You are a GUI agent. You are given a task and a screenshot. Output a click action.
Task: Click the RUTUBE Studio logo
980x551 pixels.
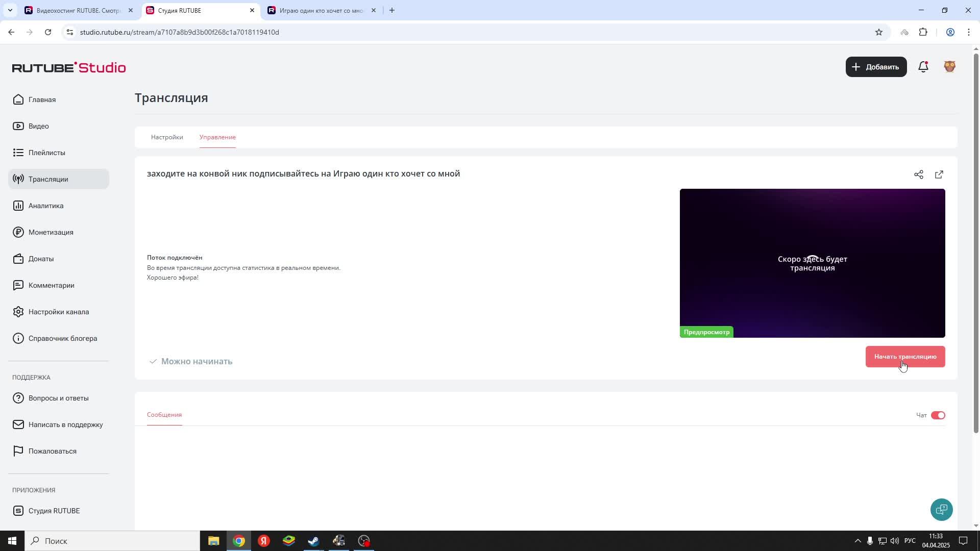69,67
